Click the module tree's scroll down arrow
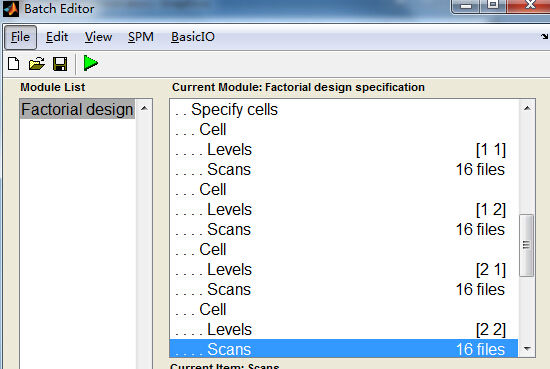Screen dimensions: 550x369 527,349
